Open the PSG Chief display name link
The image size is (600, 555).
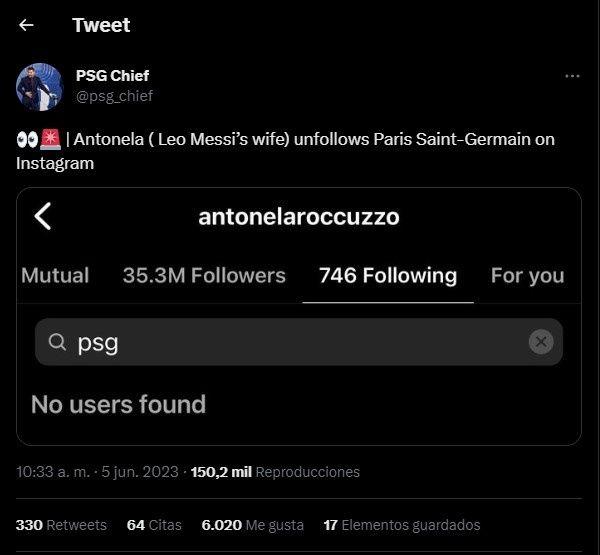coord(112,75)
